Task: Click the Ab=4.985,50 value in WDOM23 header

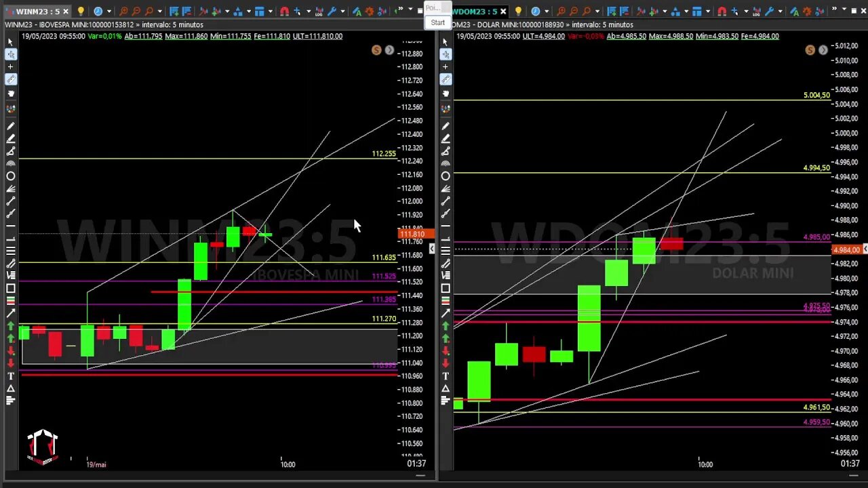Action: 626,36
